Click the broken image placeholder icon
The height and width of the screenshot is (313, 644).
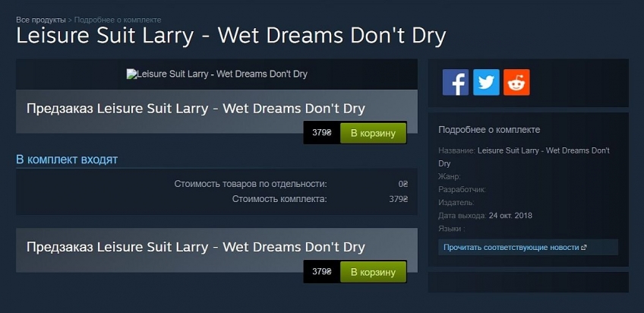coord(131,74)
